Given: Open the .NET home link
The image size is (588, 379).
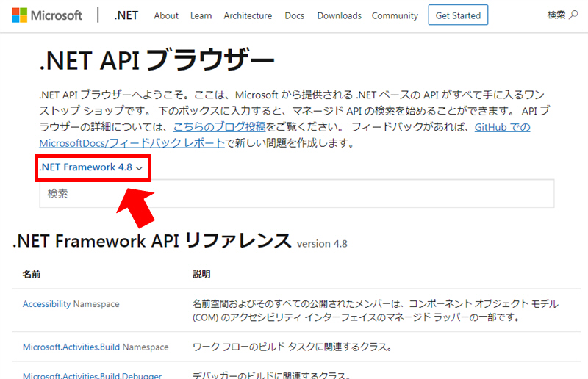Looking at the screenshot, I should pyautogui.click(x=126, y=15).
